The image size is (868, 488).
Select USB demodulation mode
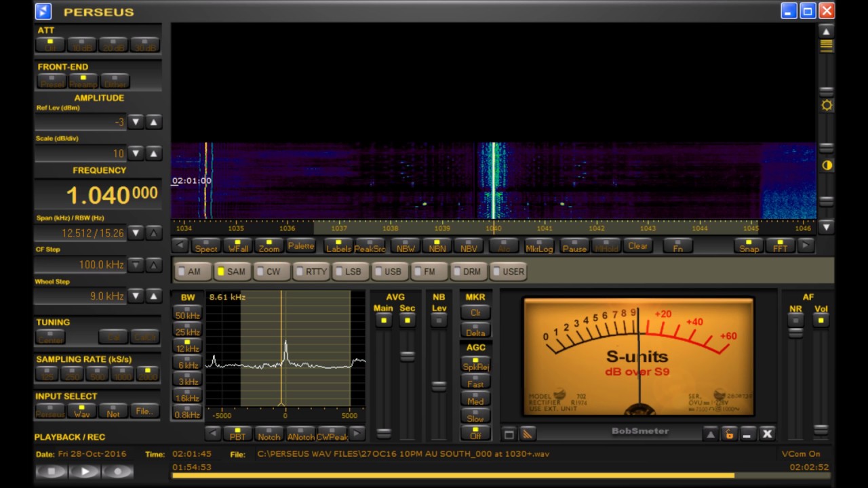389,271
